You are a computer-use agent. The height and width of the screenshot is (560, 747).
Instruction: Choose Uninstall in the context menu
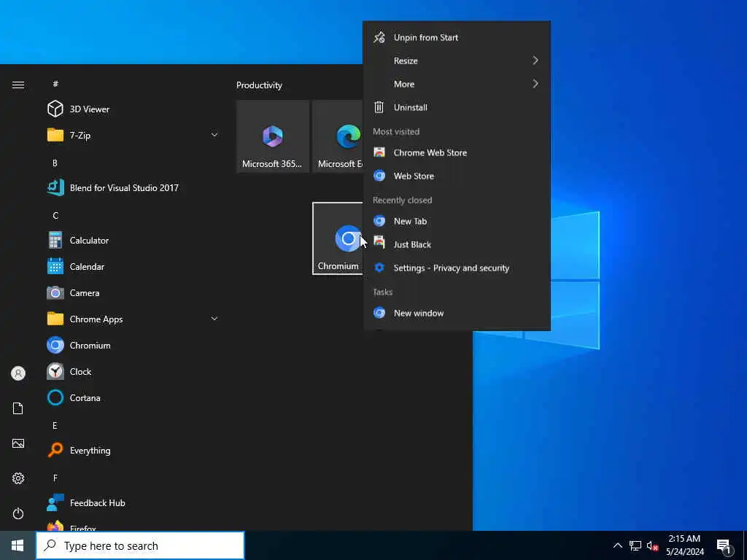pos(457,107)
